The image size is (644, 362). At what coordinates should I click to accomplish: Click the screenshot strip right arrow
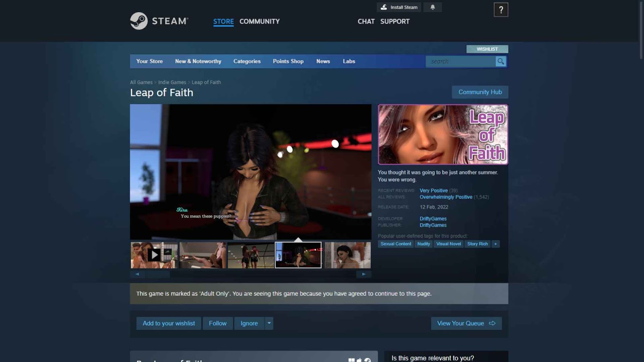pos(364,274)
